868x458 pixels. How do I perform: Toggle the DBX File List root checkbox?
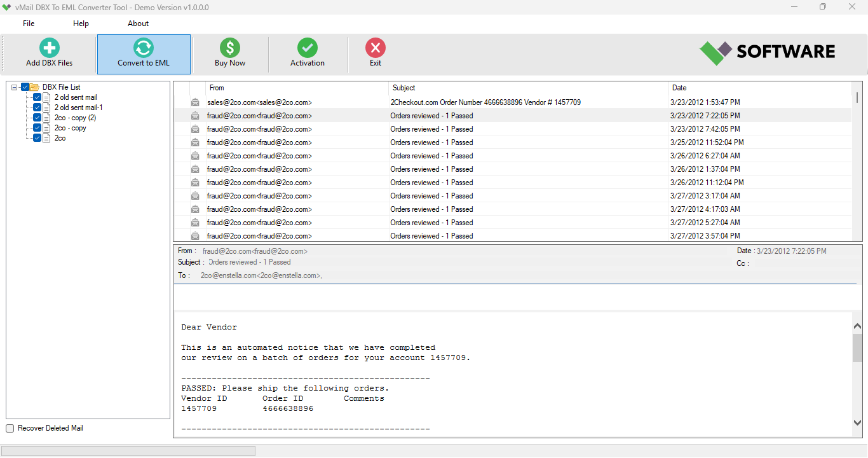(25, 87)
